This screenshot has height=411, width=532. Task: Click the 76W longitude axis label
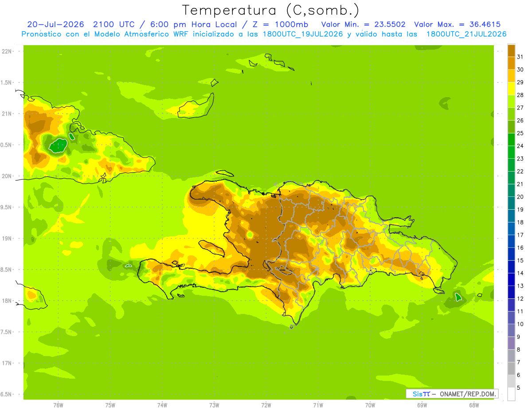(58, 405)
